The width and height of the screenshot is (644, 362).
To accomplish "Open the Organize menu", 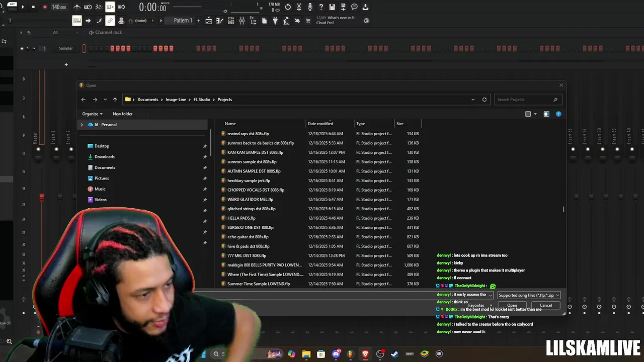I will click(x=93, y=114).
